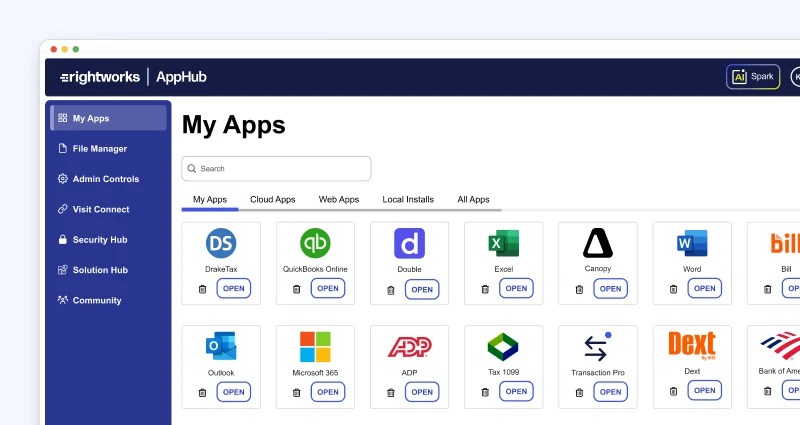Launch Double with its OPEN button
The image size is (800, 425).
point(422,289)
